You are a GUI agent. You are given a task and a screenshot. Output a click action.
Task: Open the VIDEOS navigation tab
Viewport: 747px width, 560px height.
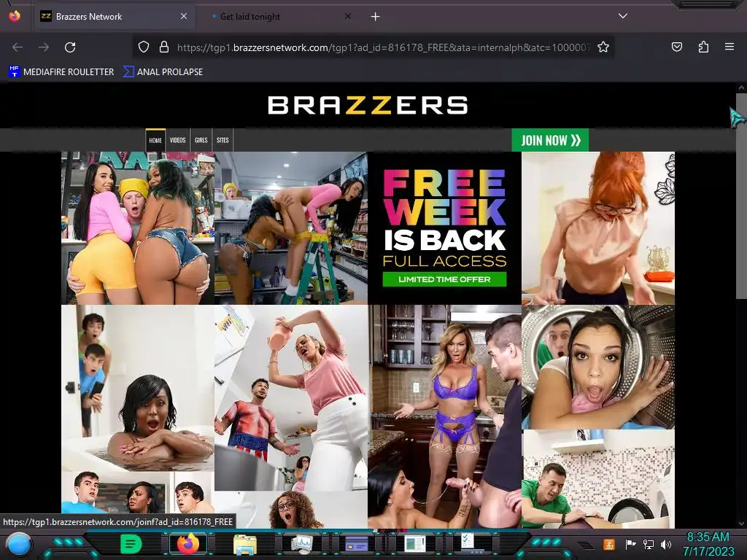[x=178, y=140]
